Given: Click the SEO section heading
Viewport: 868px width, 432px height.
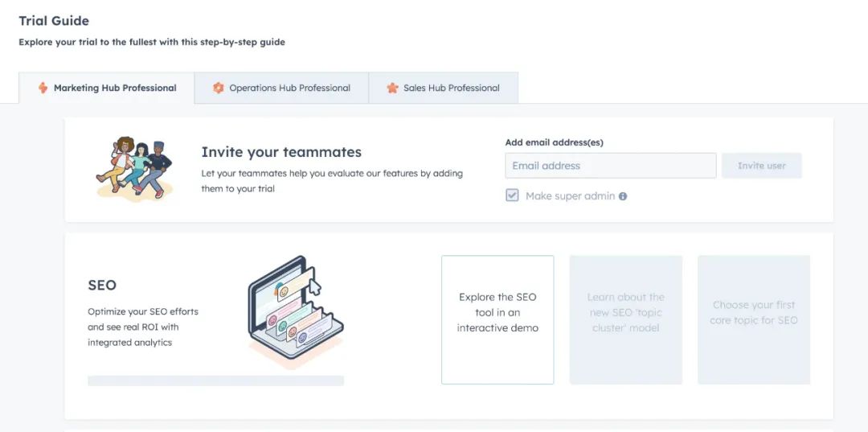Looking at the screenshot, I should tap(102, 285).
